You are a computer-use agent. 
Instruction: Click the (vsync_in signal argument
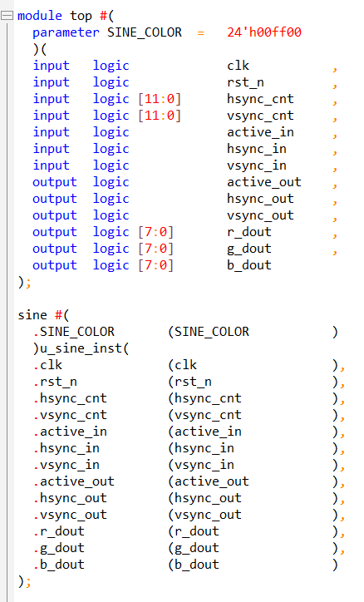[x=200, y=466]
